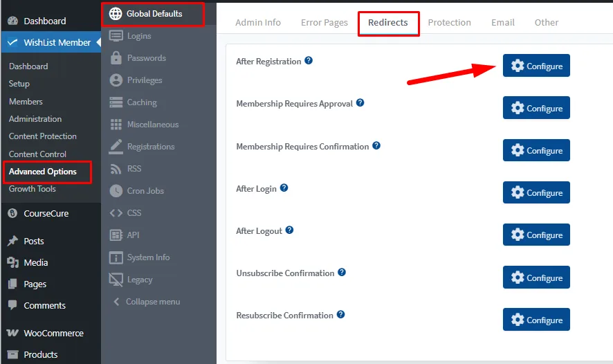Screen dimensions: 613x364
Task: Click the WooCommerce logo icon
Action: [x=12, y=333]
